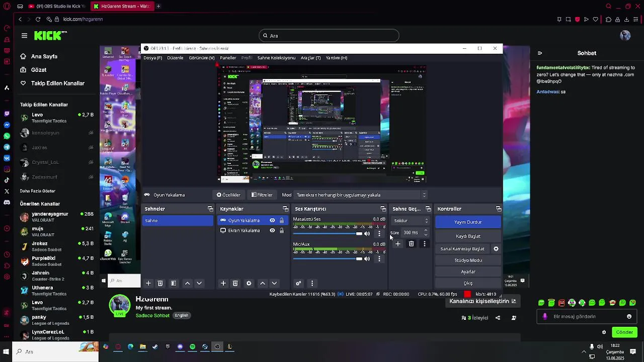The width and height of the screenshot is (644, 362).
Task: Stop streaming with Yayını Durdur button
Action: tap(468, 222)
